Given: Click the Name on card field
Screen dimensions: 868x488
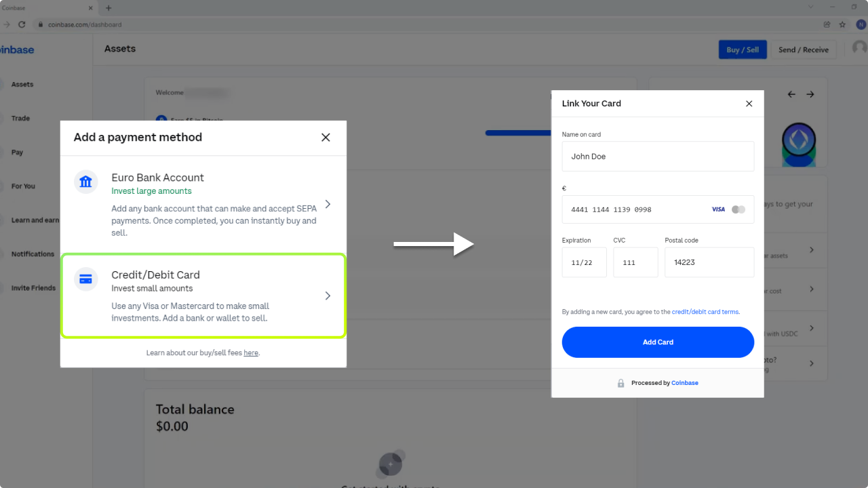Looking at the screenshot, I should [x=658, y=157].
